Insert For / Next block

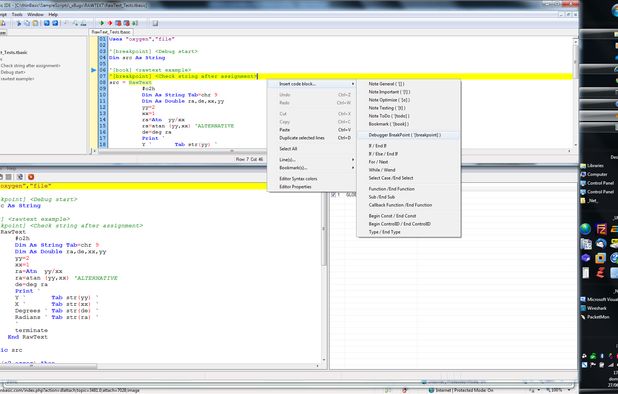[409, 162]
